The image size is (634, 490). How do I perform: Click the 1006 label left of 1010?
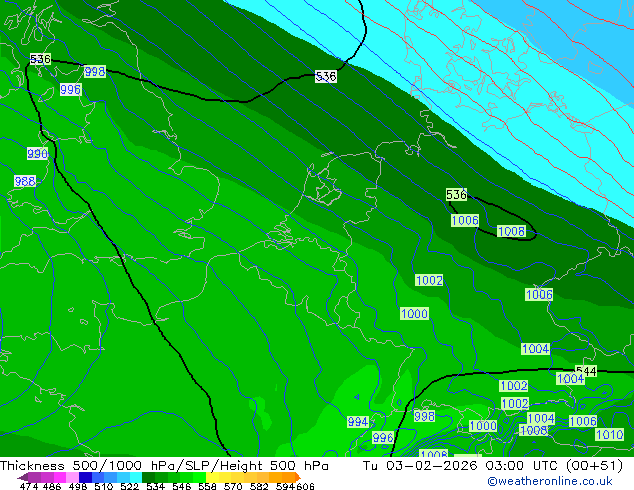(x=583, y=421)
